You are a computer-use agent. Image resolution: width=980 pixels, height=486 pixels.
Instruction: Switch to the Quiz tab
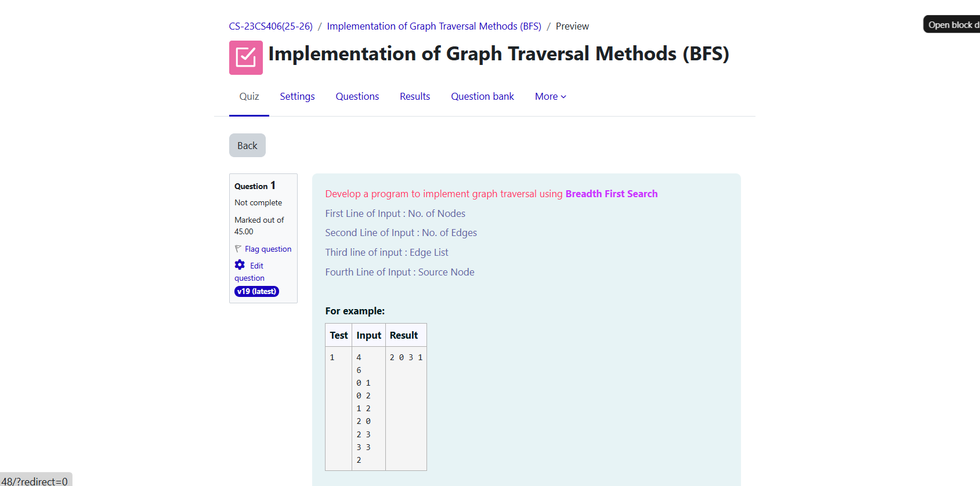pos(249,97)
